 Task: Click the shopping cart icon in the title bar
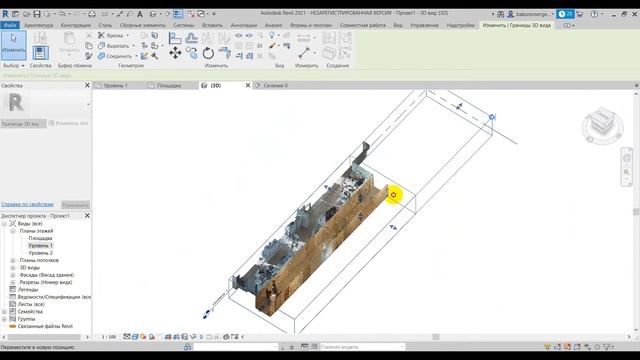pos(579,14)
